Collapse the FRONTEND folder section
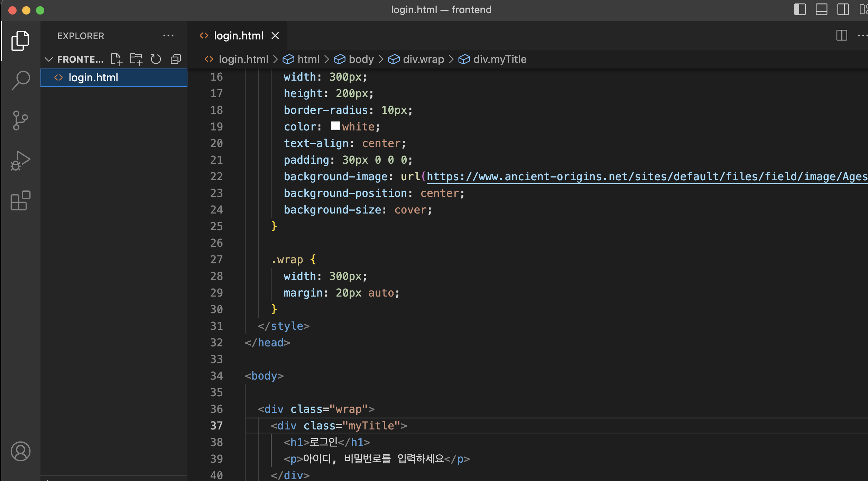868x481 pixels. point(49,60)
